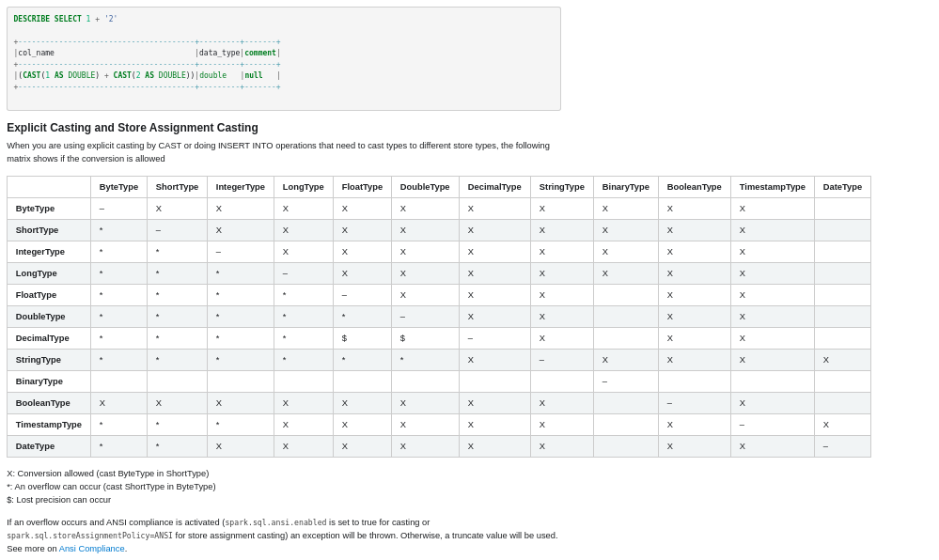Click the spark.sql.ansi.enabled code text
Image resolution: width=939 pixels, height=560 pixels.
(275, 522)
